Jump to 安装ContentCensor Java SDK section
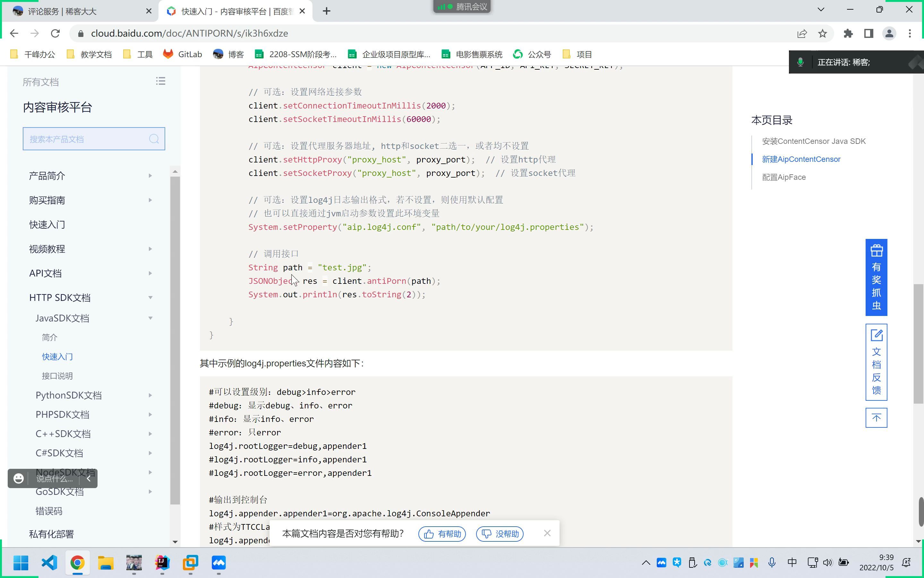This screenshot has width=924, height=578. 814,141
